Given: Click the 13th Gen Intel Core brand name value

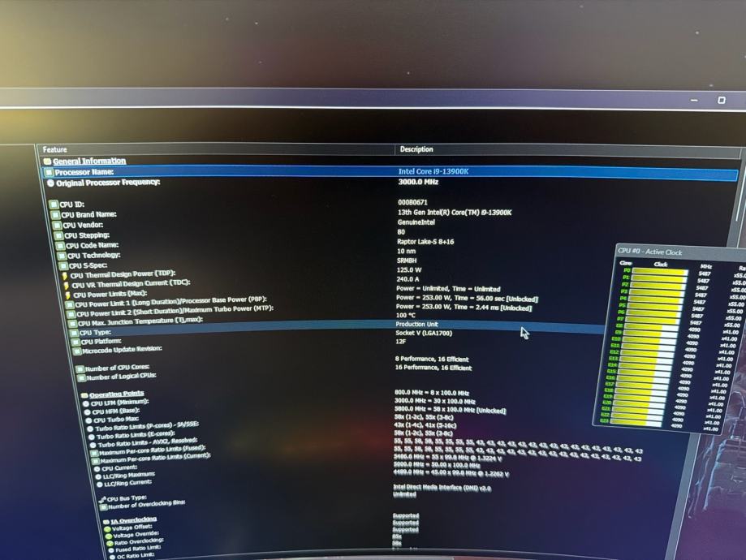Looking at the screenshot, I should 455,213.
